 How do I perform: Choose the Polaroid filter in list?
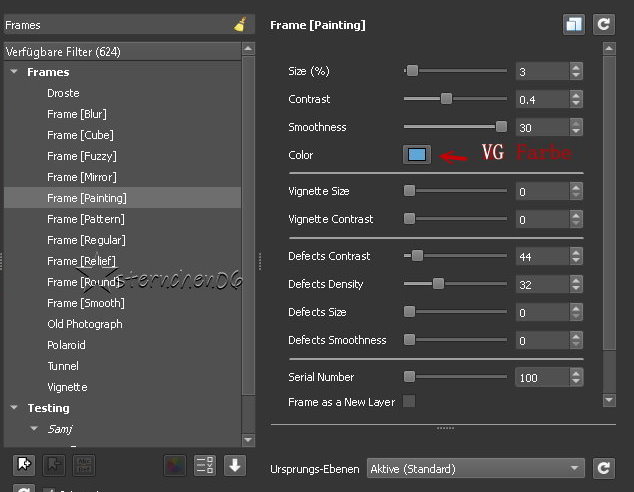[x=67, y=345]
